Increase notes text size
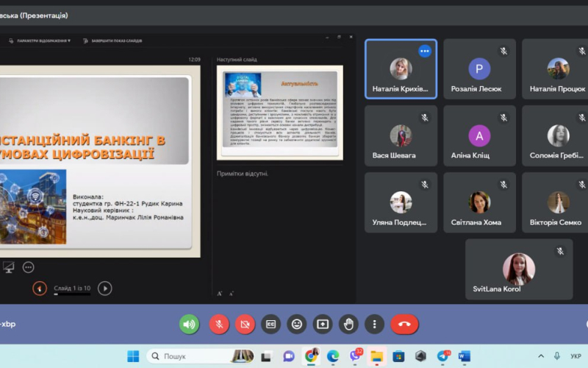The width and height of the screenshot is (588, 368). click(220, 294)
